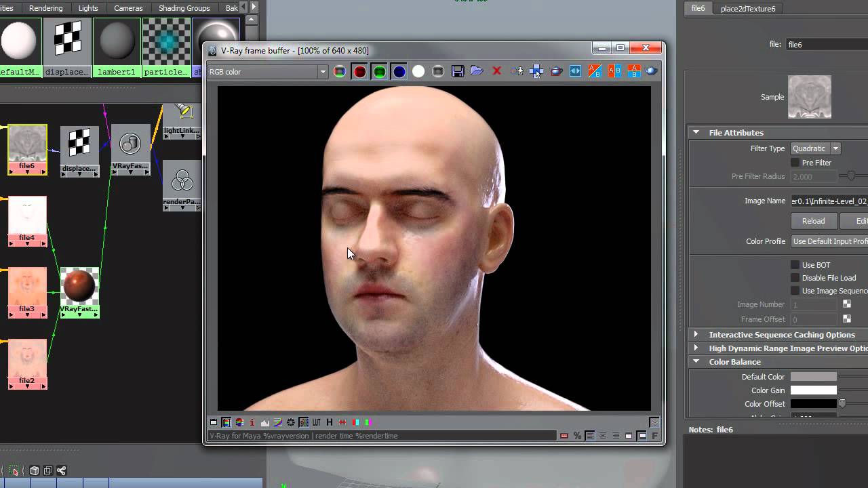868x488 pixels.
Task: Click the diagonal-split A/B compare icon
Action: 595,71
